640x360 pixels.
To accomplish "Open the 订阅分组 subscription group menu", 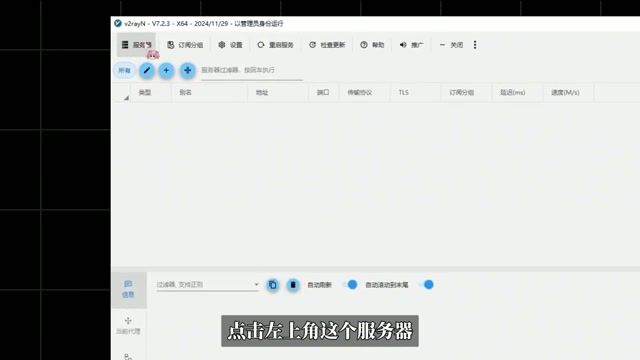I will pos(185,45).
